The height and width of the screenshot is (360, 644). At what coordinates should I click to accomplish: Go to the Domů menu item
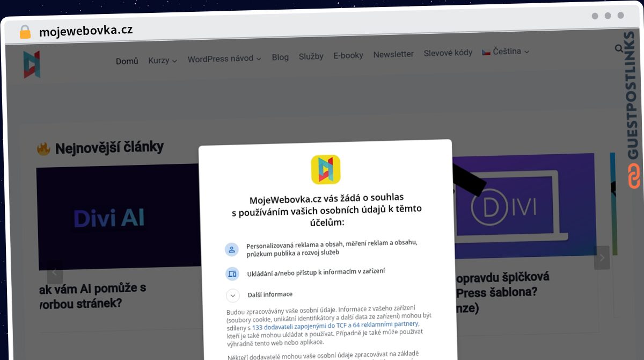tap(127, 61)
